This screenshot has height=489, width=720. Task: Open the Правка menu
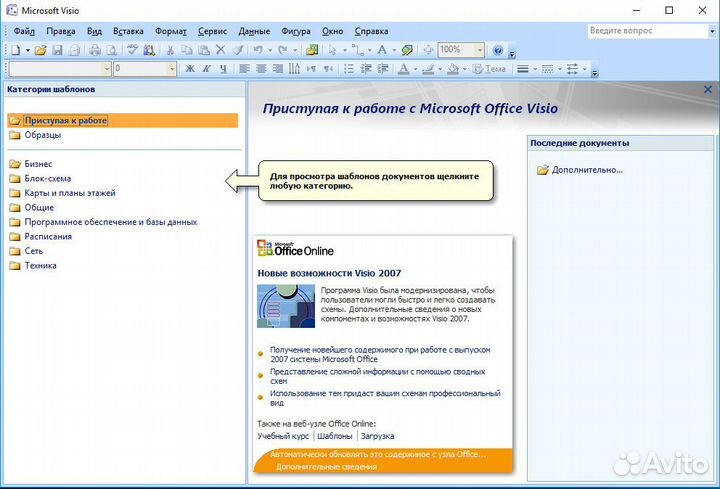tap(61, 31)
